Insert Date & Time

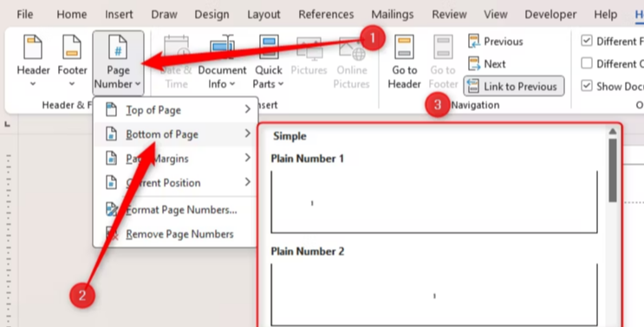[x=176, y=62]
